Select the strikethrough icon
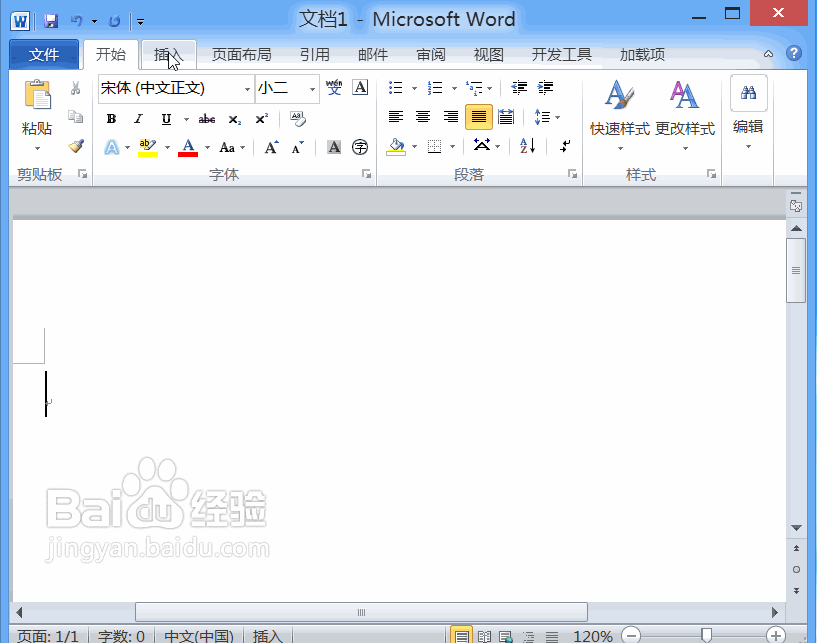Viewport: 817px width, 643px height. (206, 119)
